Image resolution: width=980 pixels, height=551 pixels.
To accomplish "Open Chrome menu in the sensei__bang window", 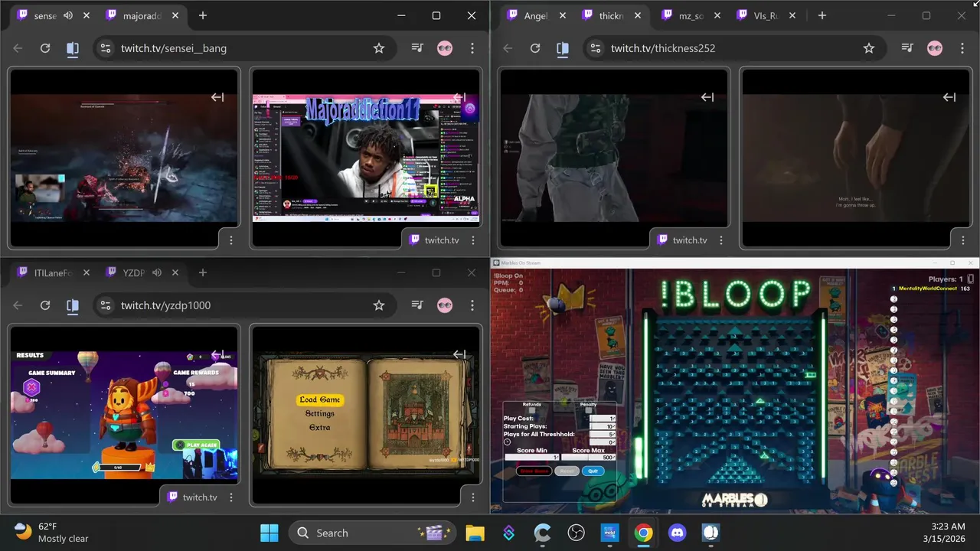I will [472, 48].
